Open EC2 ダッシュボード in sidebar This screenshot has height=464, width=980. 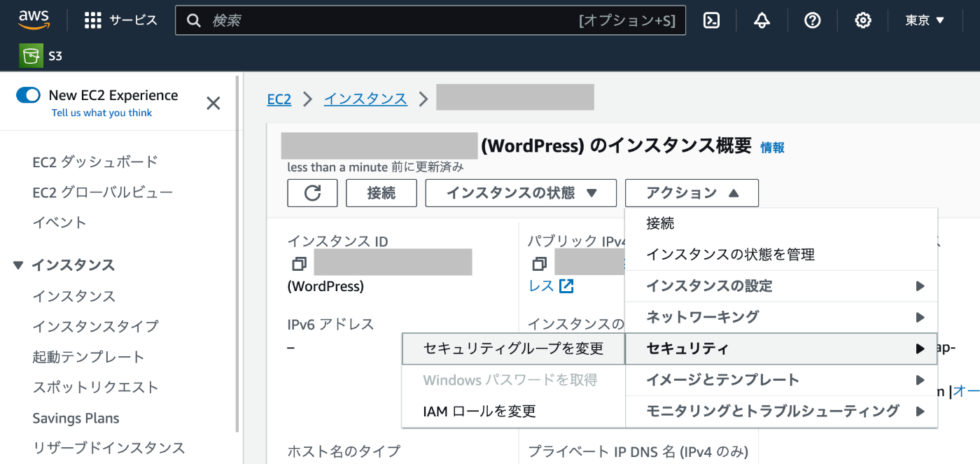click(x=95, y=162)
